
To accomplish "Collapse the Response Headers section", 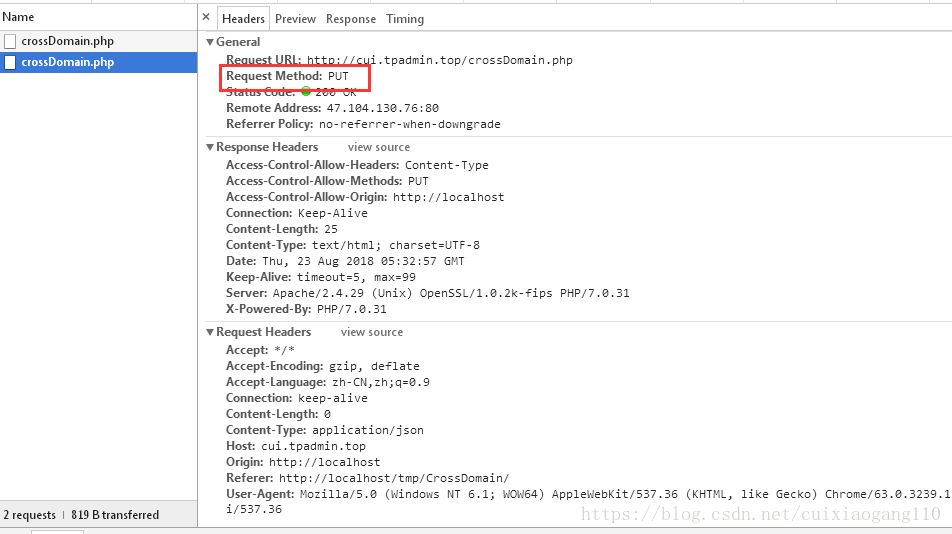I will pos(210,147).
